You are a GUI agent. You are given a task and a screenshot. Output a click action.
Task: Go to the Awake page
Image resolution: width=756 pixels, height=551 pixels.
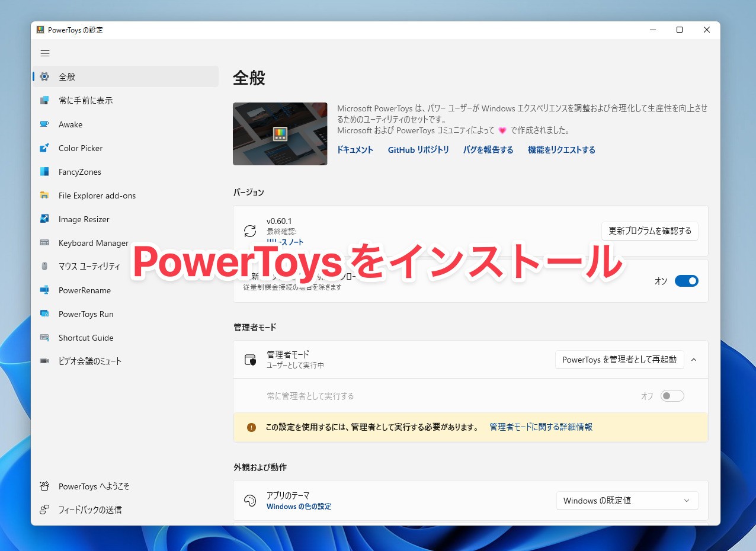(126, 124)
